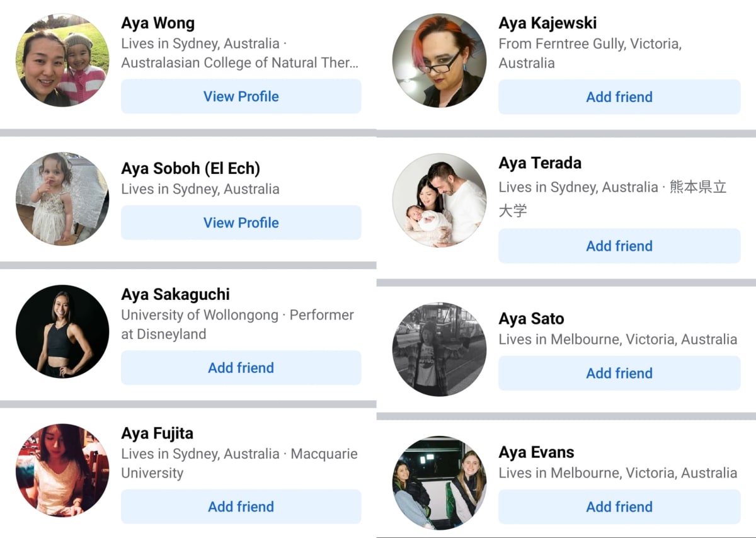Select Aya Sakaguchi's profile picture
The height and width of the screenshot is (538, 756).
click(62, 331)
